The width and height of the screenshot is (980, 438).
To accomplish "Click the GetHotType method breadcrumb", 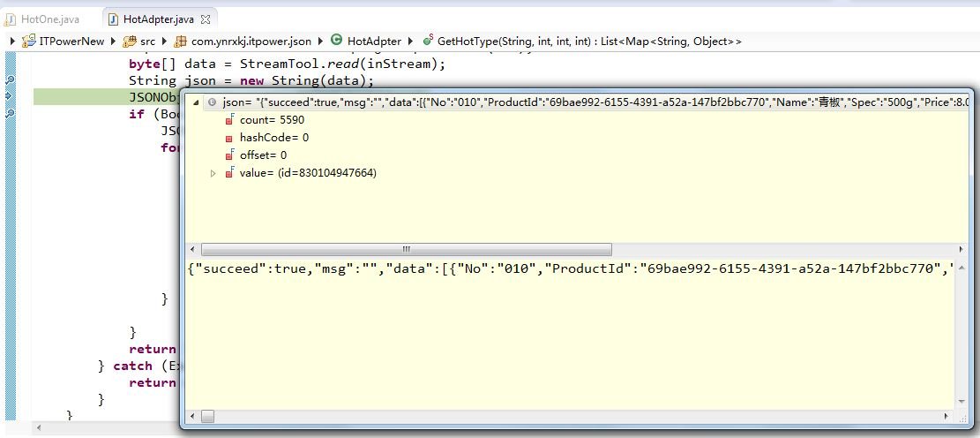I will click(589, 42).
